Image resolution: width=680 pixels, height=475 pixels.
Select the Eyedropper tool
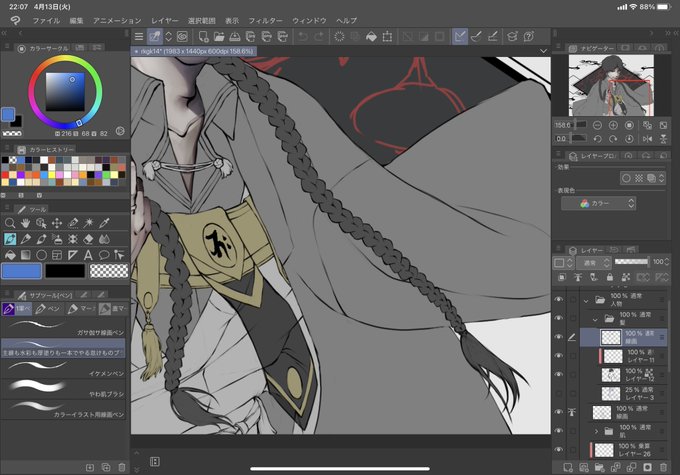[x=104, y=223]
